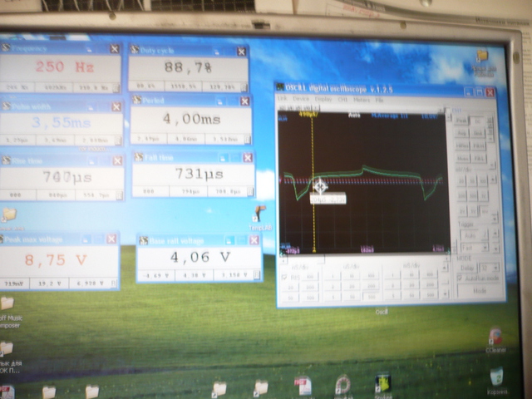This screenshot has width=532, height=399.
Task: Open the Recycle Bin desktop icon
Action: 496,377
